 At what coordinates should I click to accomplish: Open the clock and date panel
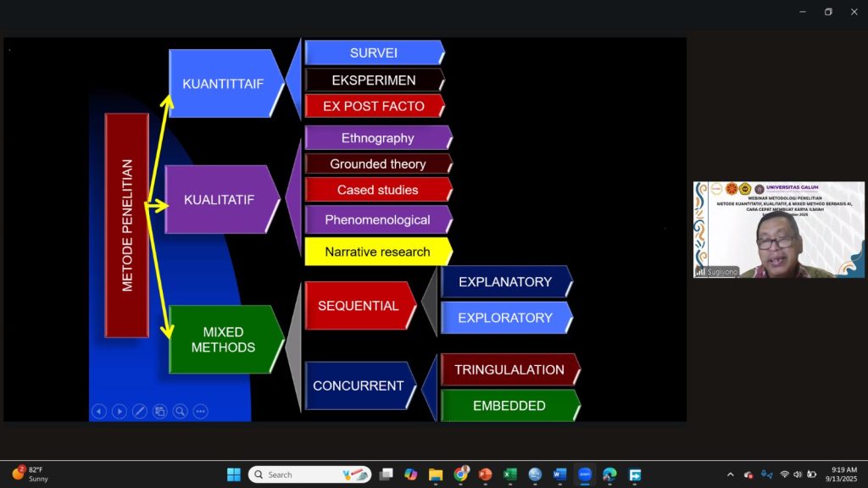click(843, 474)
